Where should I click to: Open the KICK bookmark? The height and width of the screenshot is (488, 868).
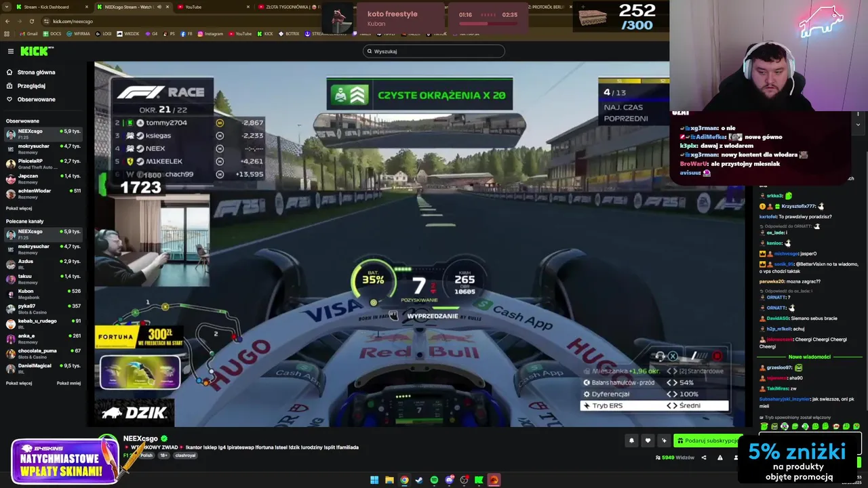(x=265, y=33)
